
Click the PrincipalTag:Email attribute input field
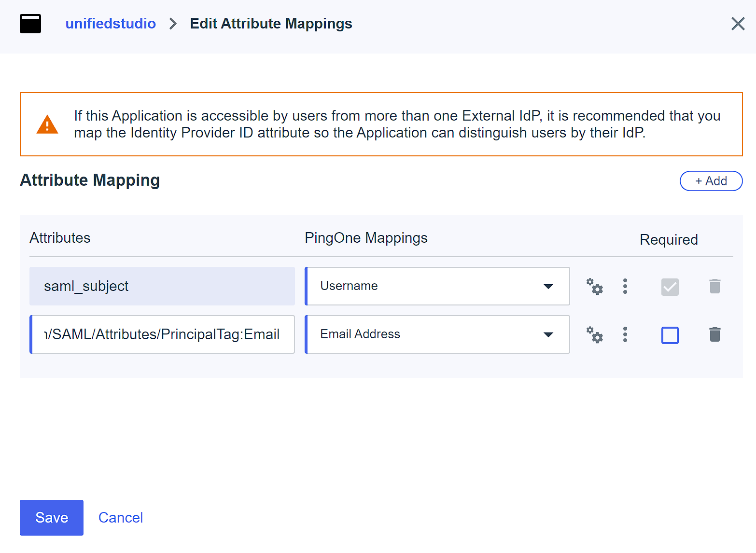(x=162, y=334)
